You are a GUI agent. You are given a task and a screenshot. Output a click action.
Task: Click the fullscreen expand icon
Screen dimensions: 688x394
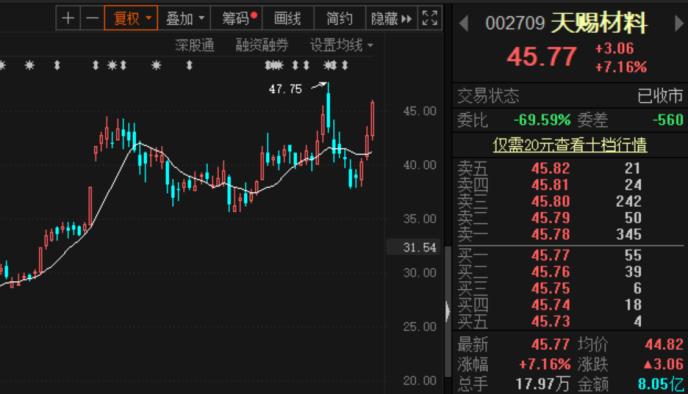tap(430, 18)
